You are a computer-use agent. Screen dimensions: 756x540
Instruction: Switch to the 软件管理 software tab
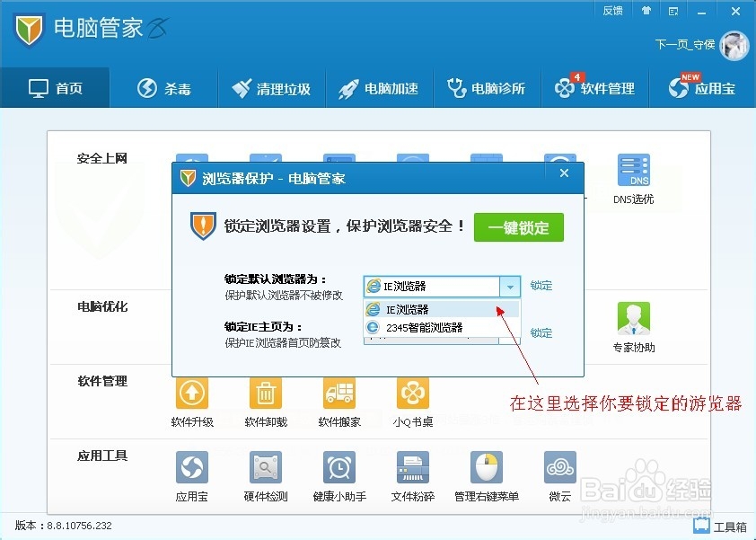595,88
